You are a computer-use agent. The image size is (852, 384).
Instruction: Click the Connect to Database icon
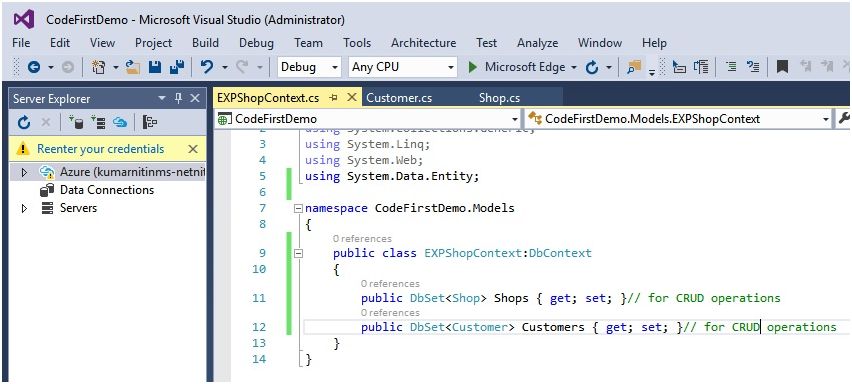point(76,123)
